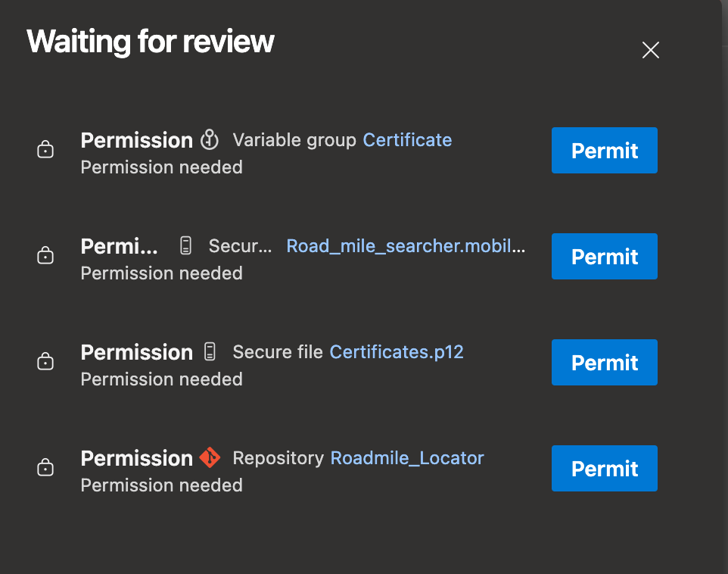Click the Variable group library icon

click(210, 140)
